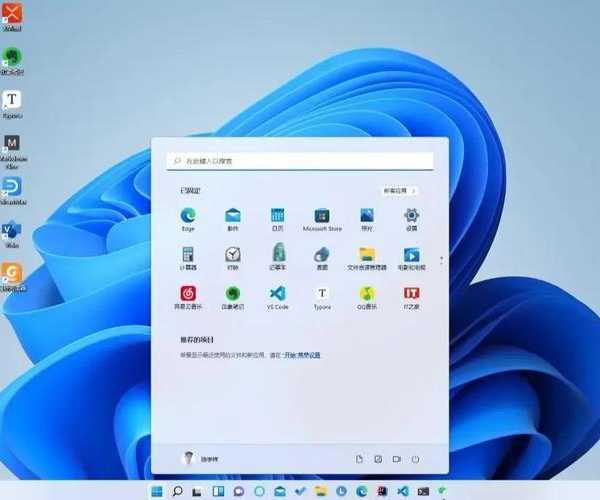Click the Windows Start button on taskbar

point(157,491)
